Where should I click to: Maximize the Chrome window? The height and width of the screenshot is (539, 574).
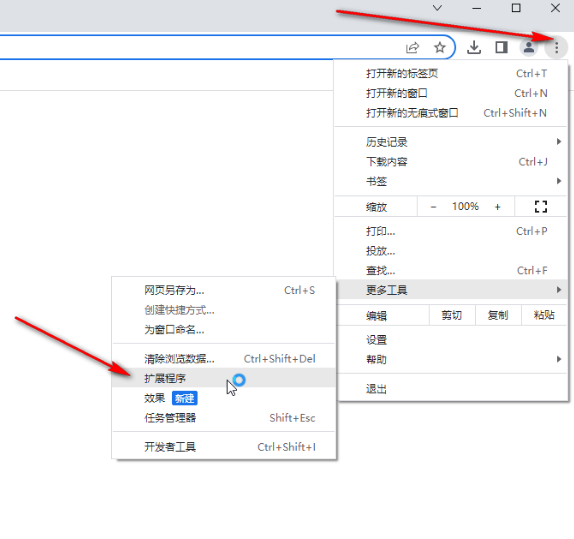pos(516,8)
